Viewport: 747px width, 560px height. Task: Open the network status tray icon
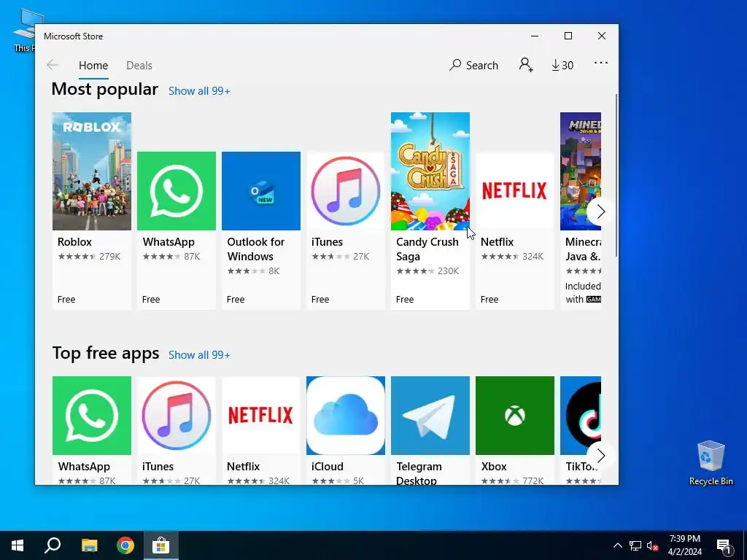click(x=635, y=545)
